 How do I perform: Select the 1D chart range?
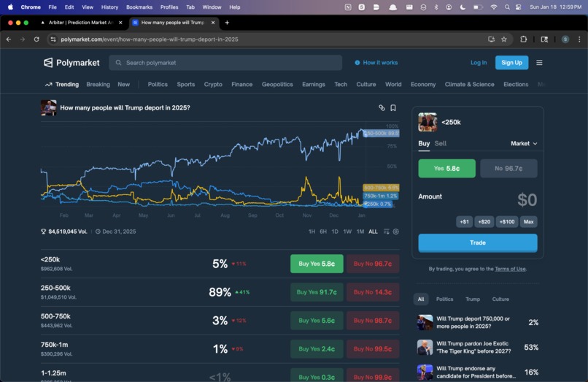tap(335, 232)
